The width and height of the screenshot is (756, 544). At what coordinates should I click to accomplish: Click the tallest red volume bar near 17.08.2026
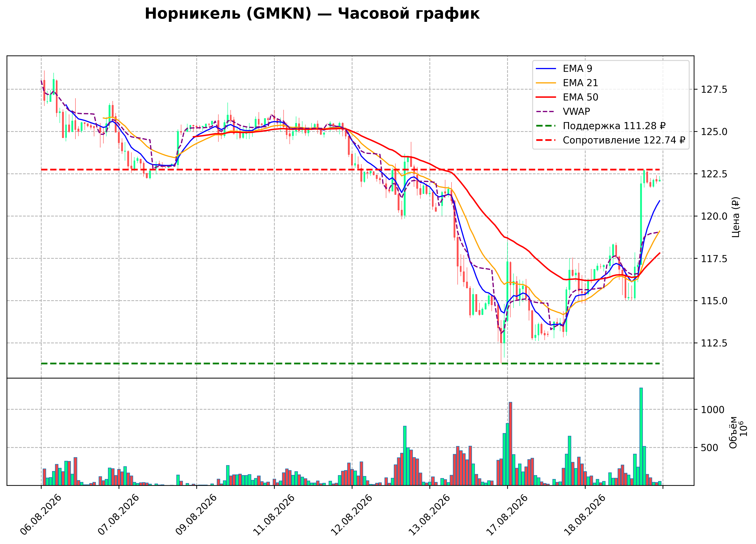(x=510, y=444)
